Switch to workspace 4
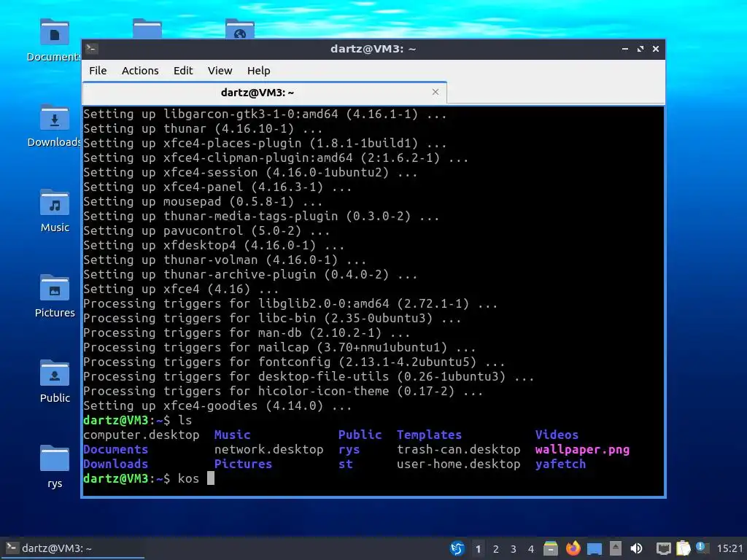 (x=531, y=549)
